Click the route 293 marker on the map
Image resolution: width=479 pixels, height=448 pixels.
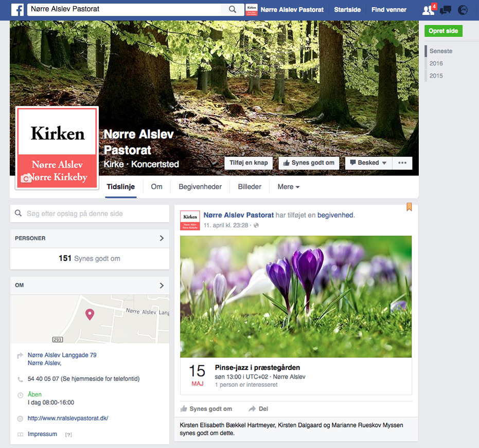[x=58, y=339]
